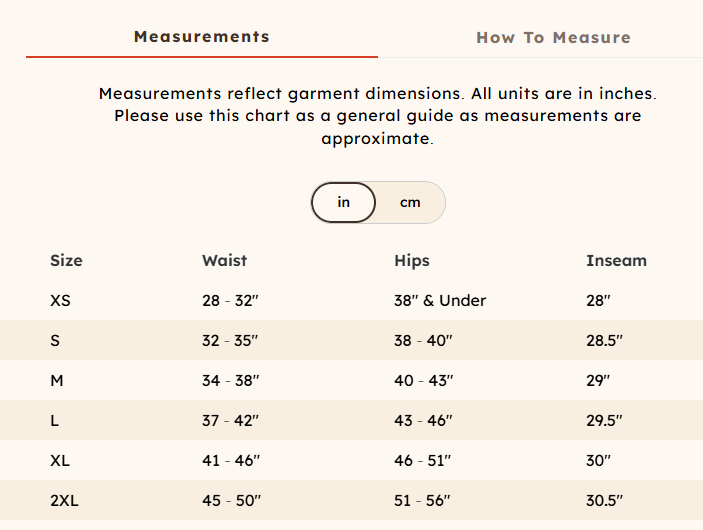Click the 38" & Under hips value
Image resolution: width=703 pixels, height=530 pixels.
click(x=440, y=300)
